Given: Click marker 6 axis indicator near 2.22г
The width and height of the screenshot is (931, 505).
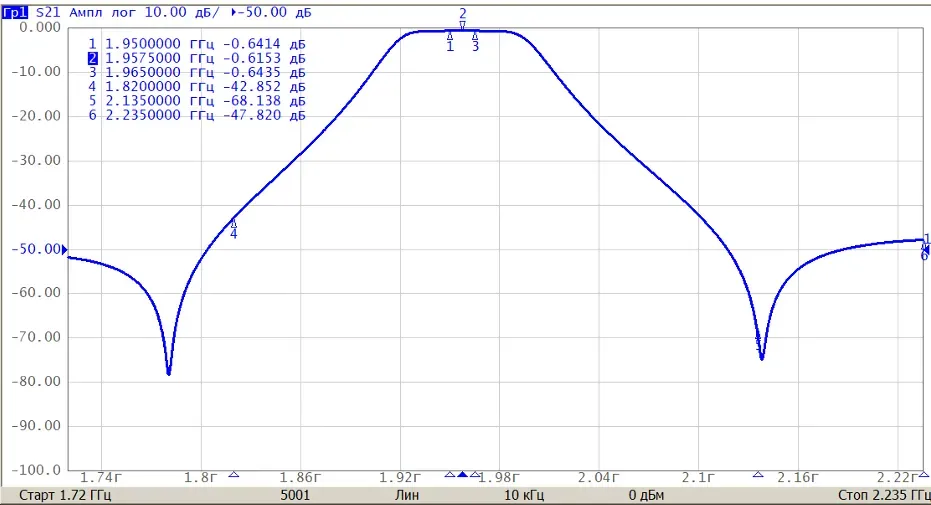Looking at the screenshot, I should [x=924, y=474].
